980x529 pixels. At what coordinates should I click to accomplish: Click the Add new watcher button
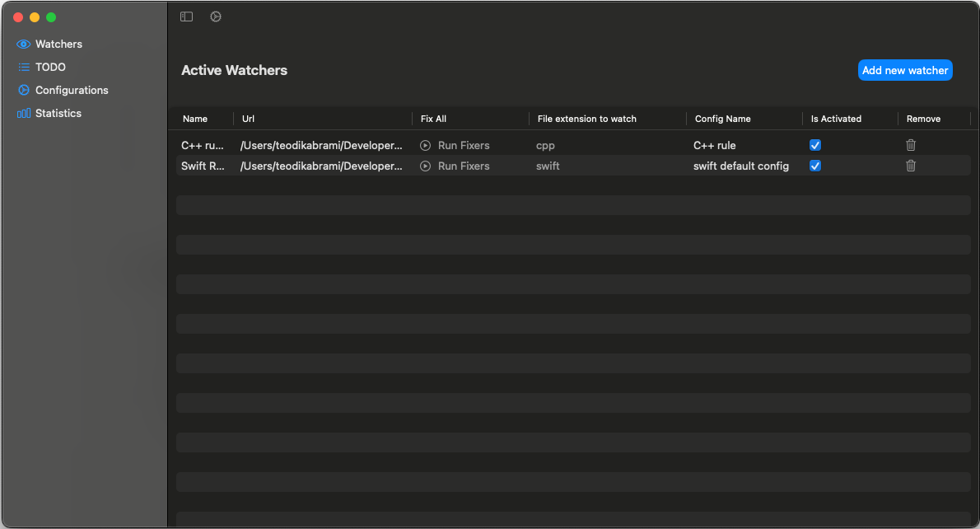pos(905,70)
